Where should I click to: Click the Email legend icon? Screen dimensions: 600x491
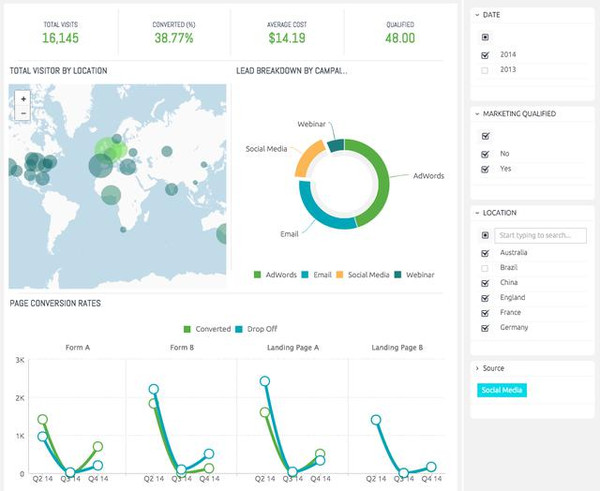click(306, 274)
